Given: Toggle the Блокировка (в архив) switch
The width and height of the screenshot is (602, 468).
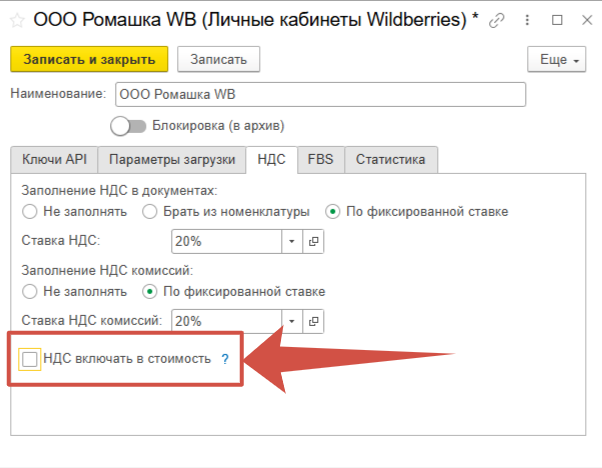Looking at the screenshot, I should [127, 126].
